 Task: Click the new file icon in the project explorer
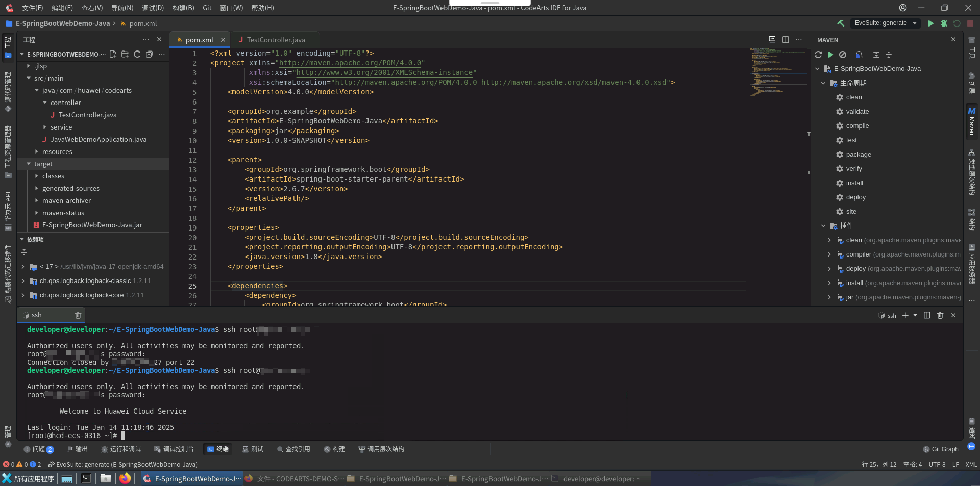[x=113, y=54]
